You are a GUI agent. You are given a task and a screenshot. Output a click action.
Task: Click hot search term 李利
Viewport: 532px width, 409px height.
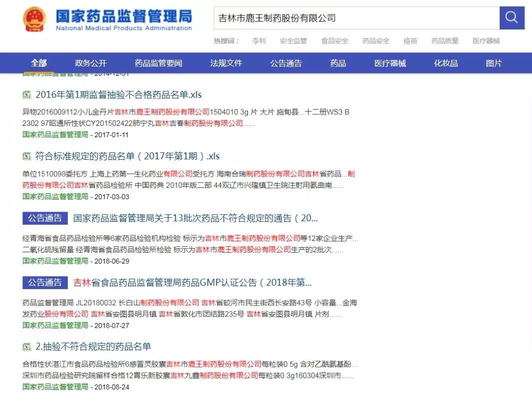[259, 41]
